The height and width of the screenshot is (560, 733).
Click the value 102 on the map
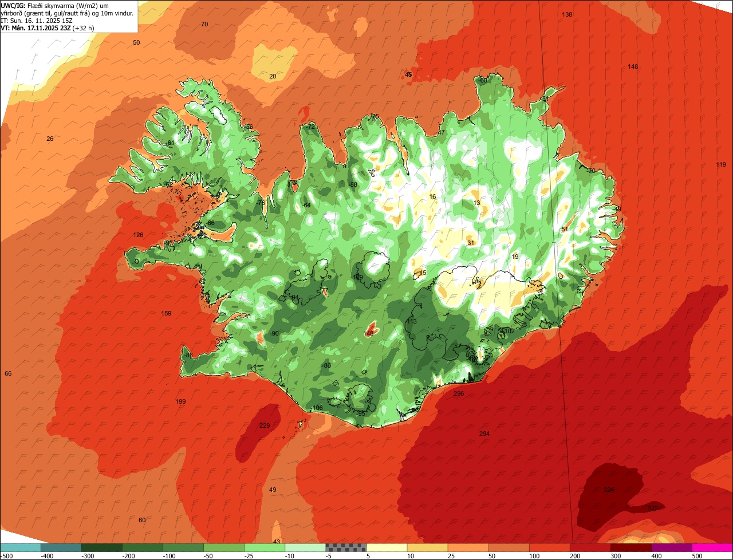509,332
